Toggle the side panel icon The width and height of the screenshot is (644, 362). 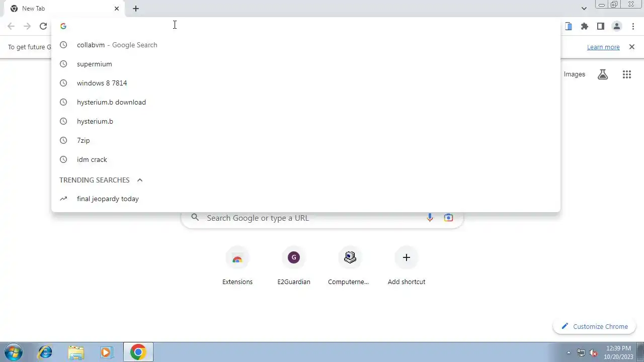pos(601,26)
